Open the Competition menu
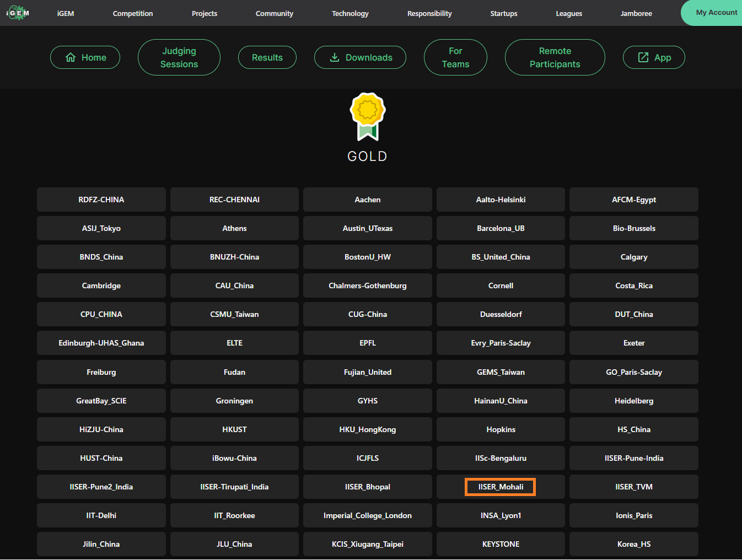Screen dimensions: 742x560 point(133,13)
